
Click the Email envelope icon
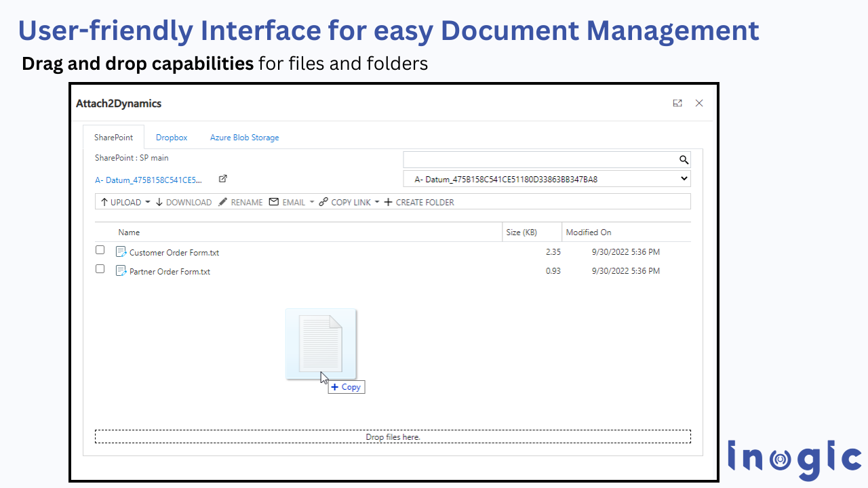click(274, 202)
